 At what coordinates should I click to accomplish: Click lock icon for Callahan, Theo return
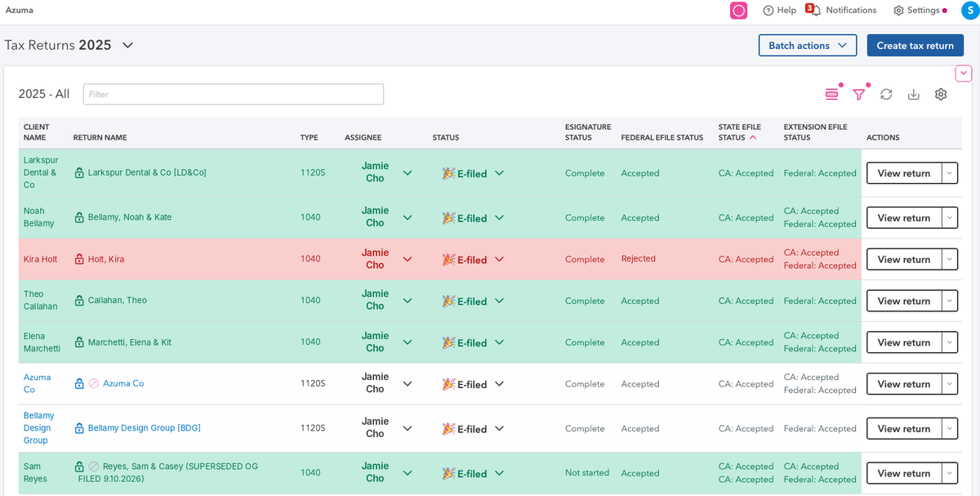point(79,301)
